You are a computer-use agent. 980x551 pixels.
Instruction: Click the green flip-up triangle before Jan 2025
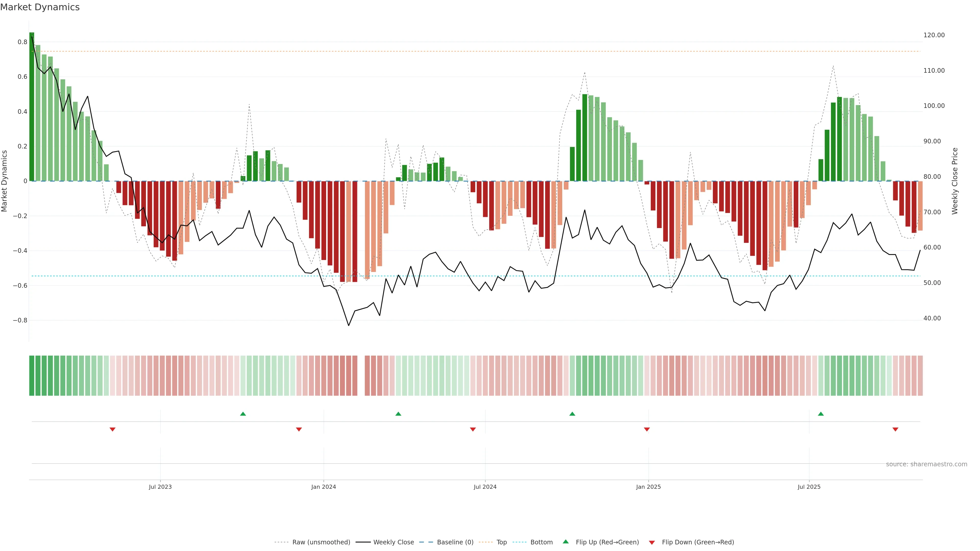click(572, 414)
